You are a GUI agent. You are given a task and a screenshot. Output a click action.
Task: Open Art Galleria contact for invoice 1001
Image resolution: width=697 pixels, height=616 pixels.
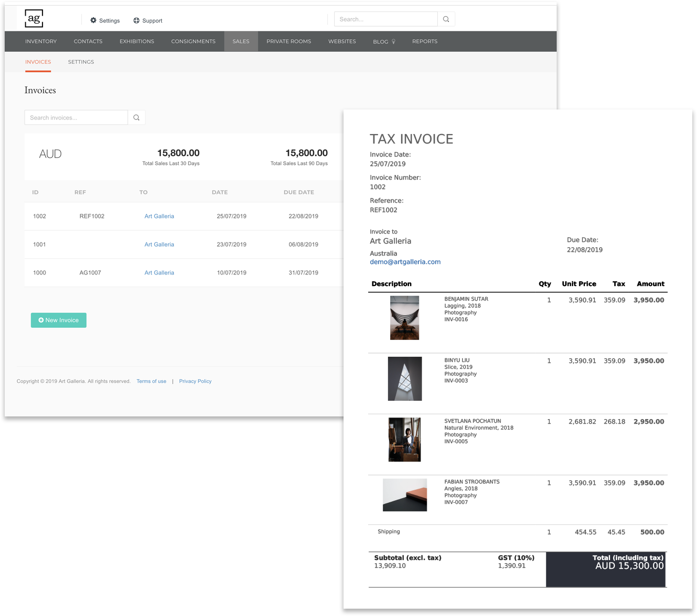tap(159, 244)
